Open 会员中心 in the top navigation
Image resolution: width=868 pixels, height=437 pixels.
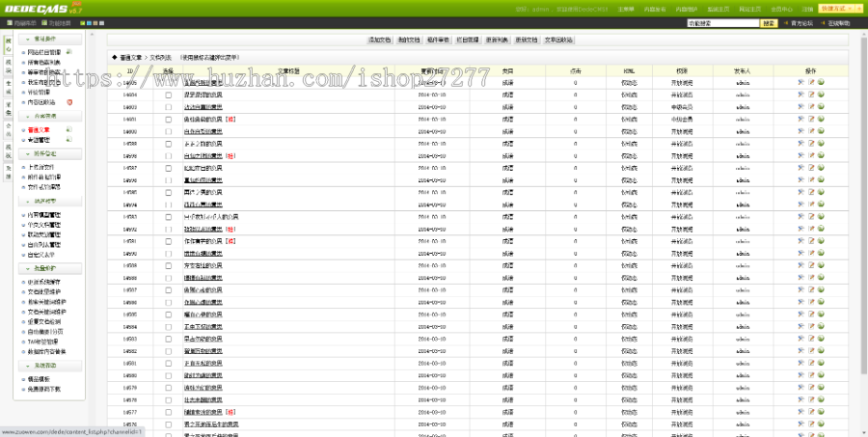781,10
